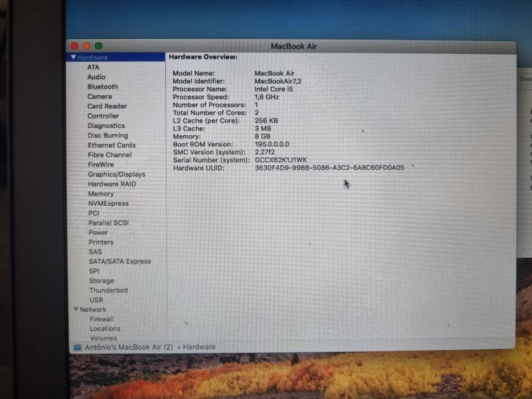This screenshot has height=399, width=532.
Task: Open Parallel SCSI section
Action: pyautogui.click(x=108, y=223)
